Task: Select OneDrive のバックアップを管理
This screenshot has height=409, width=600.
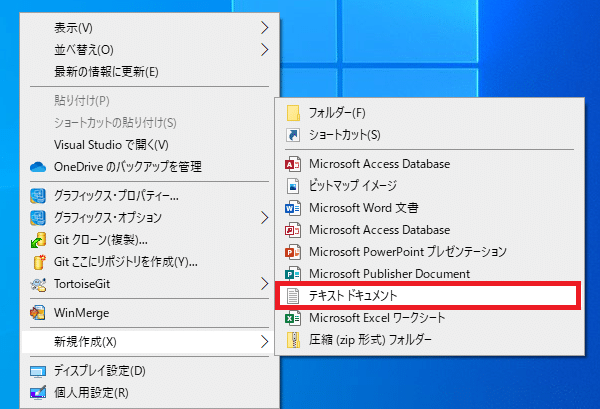Action: pyautogui.click(x=150, y=167)
